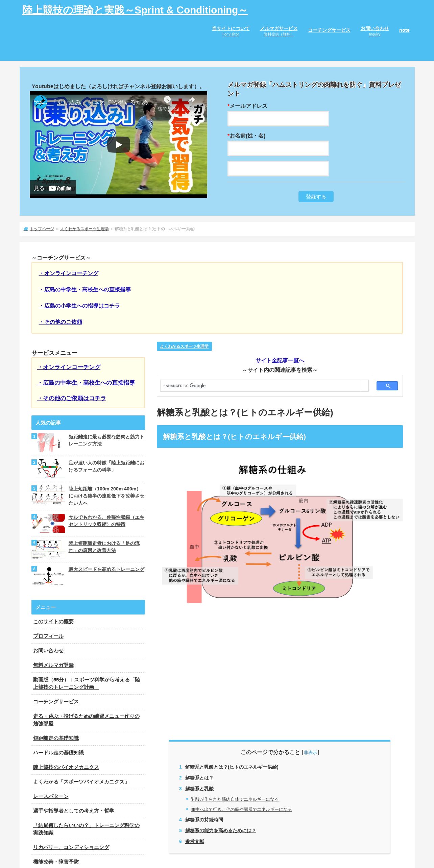Click トップページ breadcrumb link
The image size is (434, 868).
42,229
